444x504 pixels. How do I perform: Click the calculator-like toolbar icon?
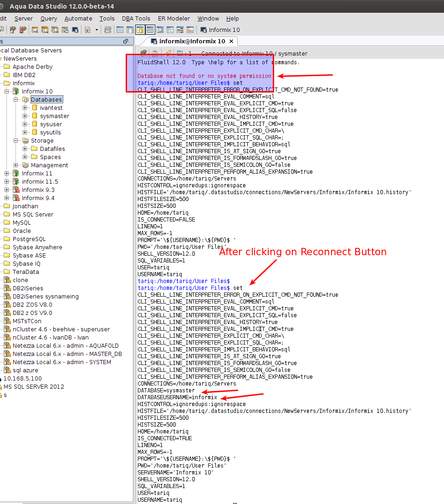click(x=107, y=30)
